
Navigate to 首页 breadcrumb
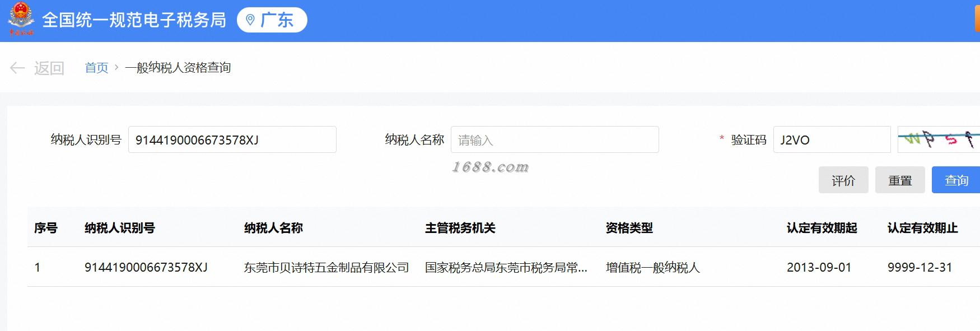(96, 68)
